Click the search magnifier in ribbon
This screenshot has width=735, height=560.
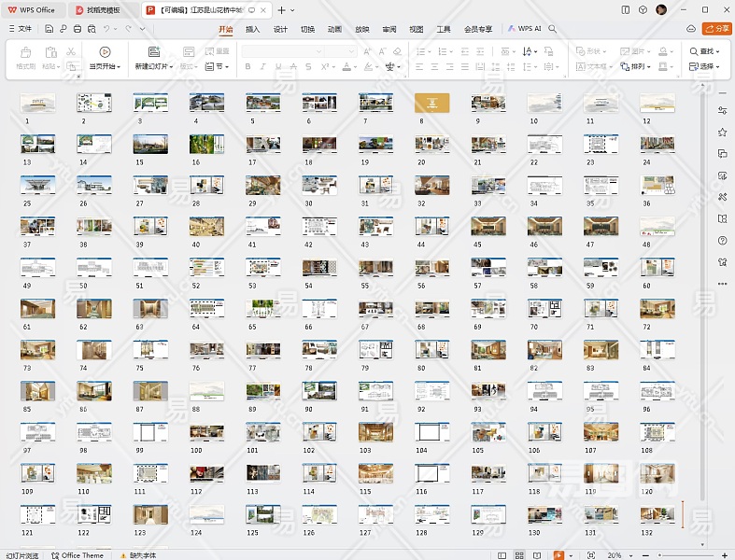pyautogui.click(x=553, y=29)
